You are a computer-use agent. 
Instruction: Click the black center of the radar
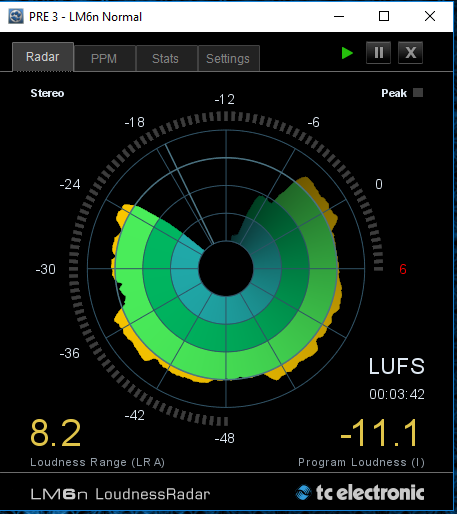click(226, 269)
